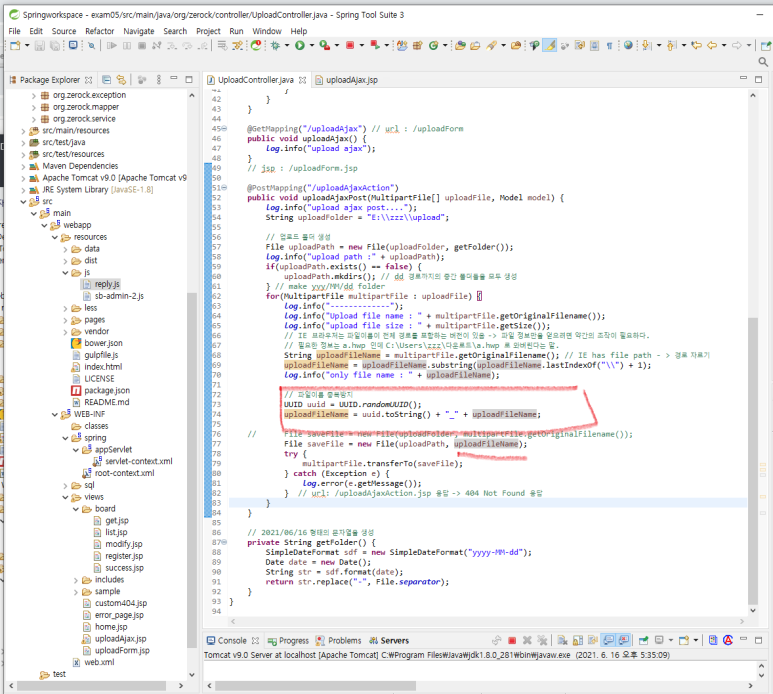
Task: Click the editor vertical scrollbar thumb
Action: [753, 461]
